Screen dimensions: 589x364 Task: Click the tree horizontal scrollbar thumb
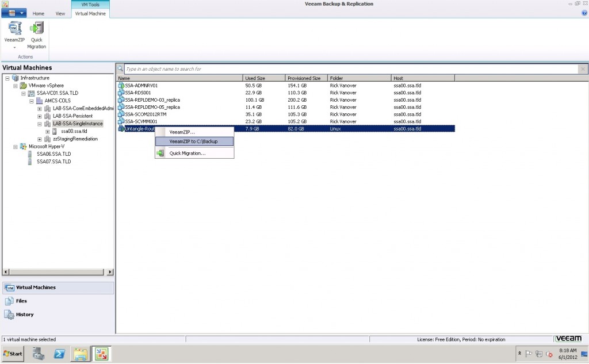pyautogui.click(x=56, y=272)
